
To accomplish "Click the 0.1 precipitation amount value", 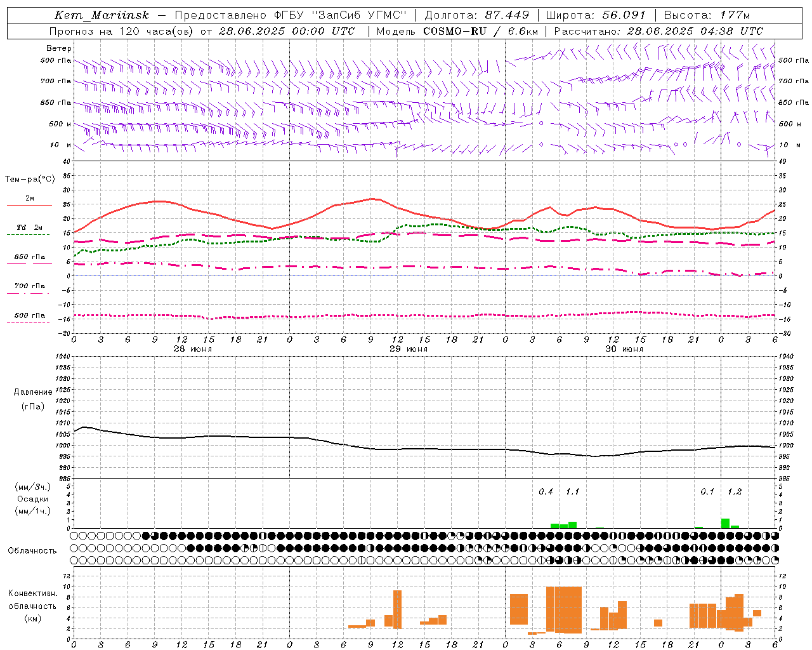I will 707,492.
